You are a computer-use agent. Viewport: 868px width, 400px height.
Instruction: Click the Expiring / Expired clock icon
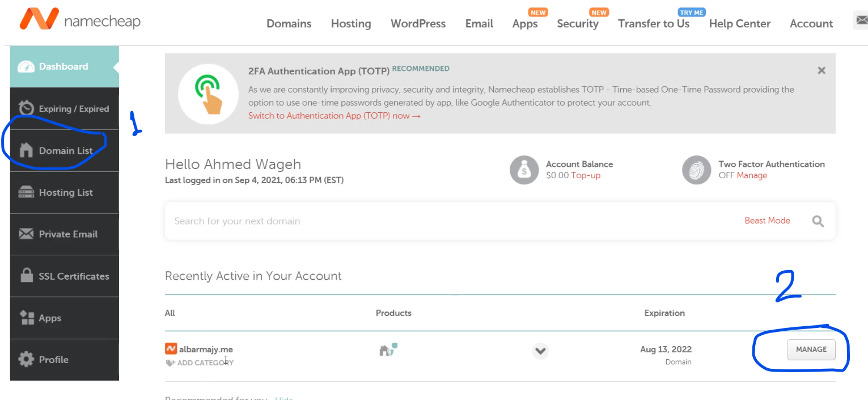coord(26,108)
